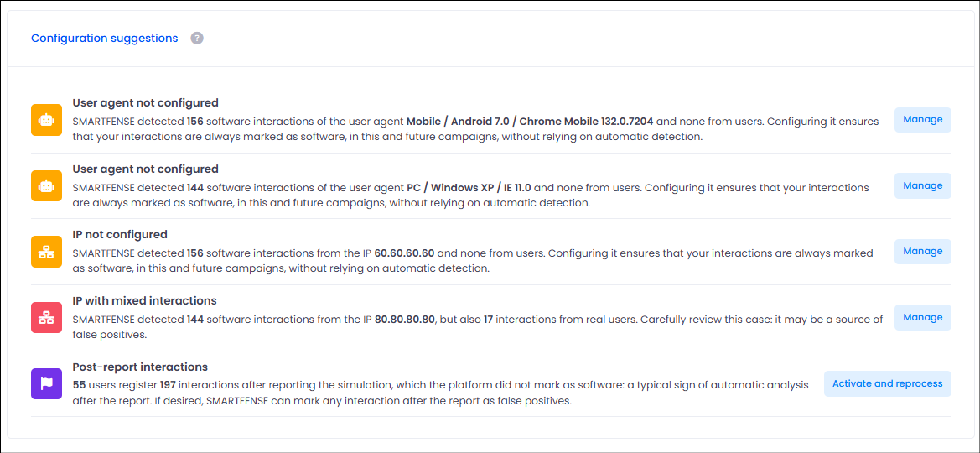Image resolution: width=980 pixels, height=453 pixels.
Task: Click the orange network icon for IP not configured
Action: (x=47, y=252)
